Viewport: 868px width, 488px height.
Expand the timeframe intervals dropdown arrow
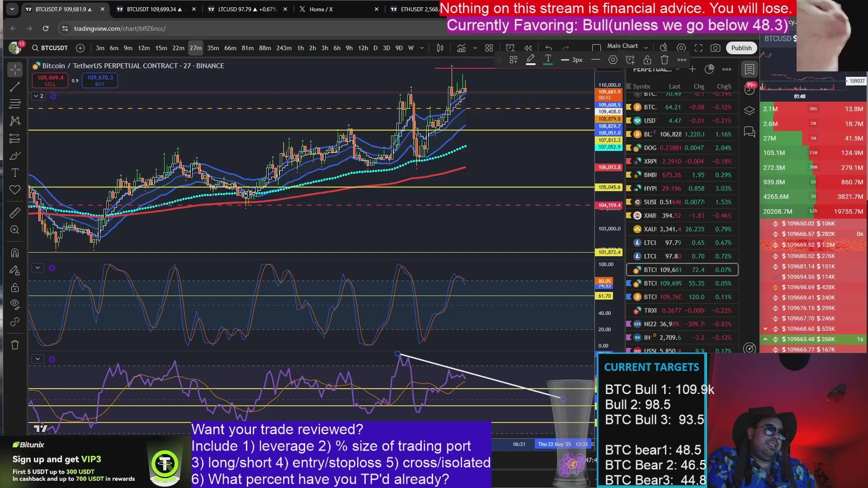pos(422,48)
